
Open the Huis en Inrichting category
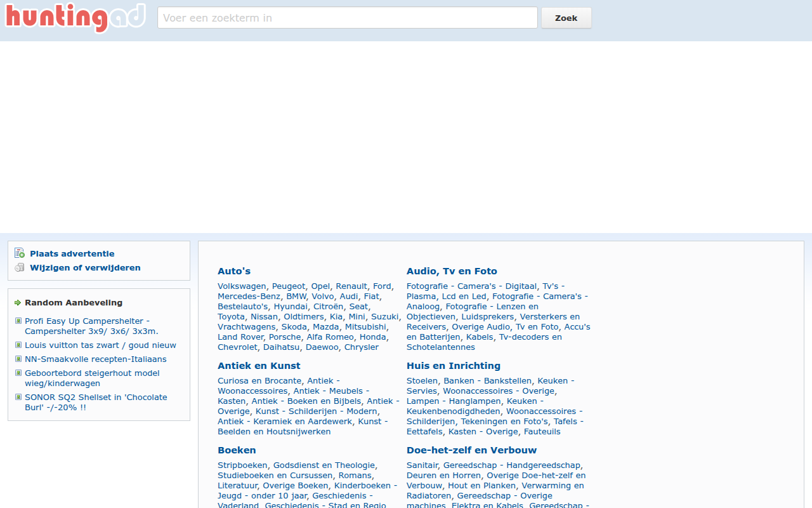coord(454,366)
